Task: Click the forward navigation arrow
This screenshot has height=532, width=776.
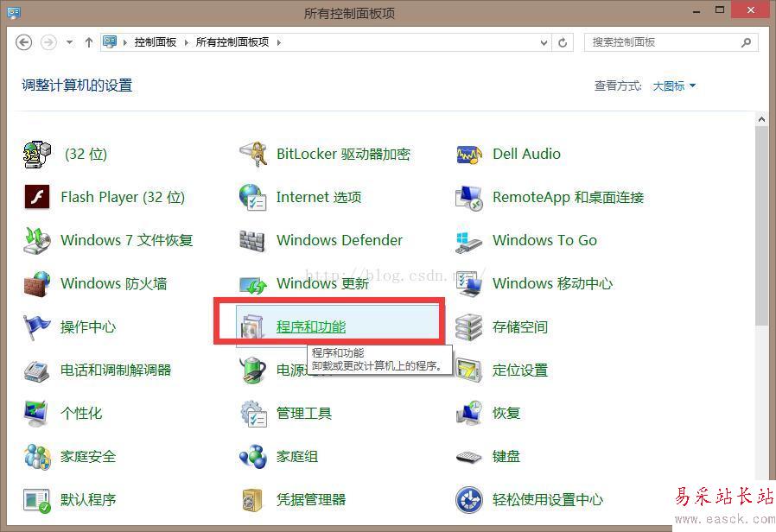Action: click(48, 42)
